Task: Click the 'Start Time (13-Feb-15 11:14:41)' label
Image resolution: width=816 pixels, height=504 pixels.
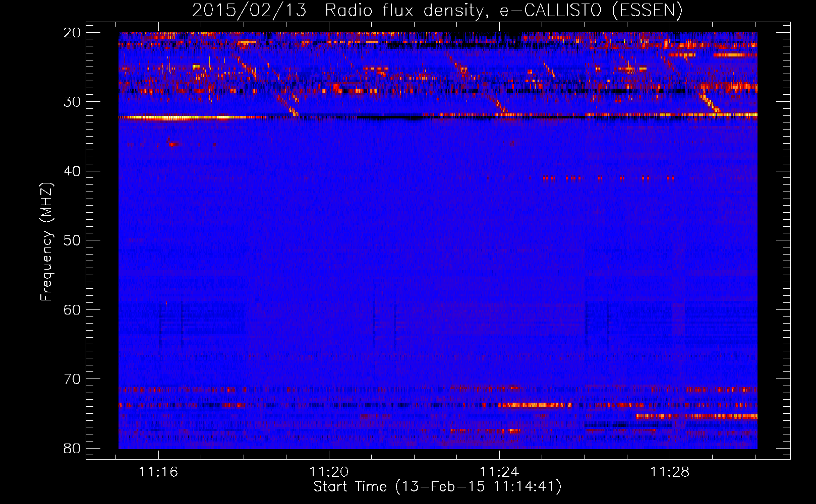Action: [x=437, y=487]
